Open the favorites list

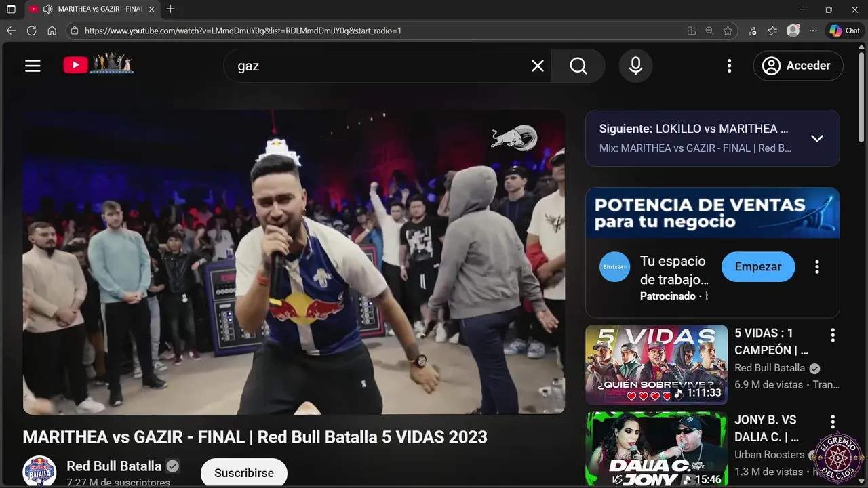click(772, 30)
